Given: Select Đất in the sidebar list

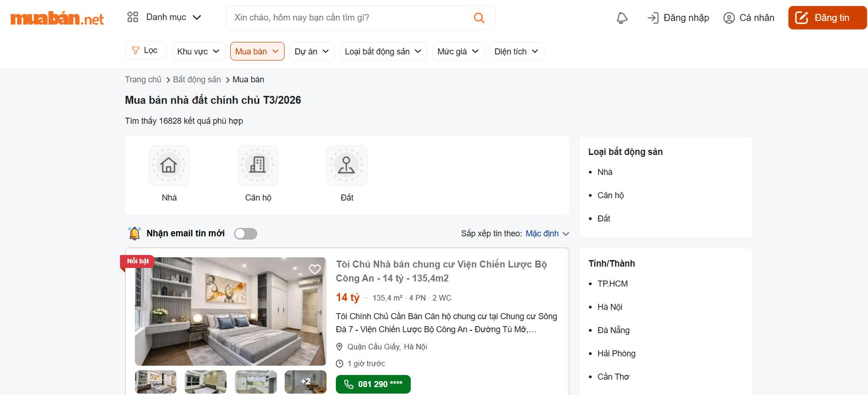Looking at the screenshot, I should [x=604, y=218].
